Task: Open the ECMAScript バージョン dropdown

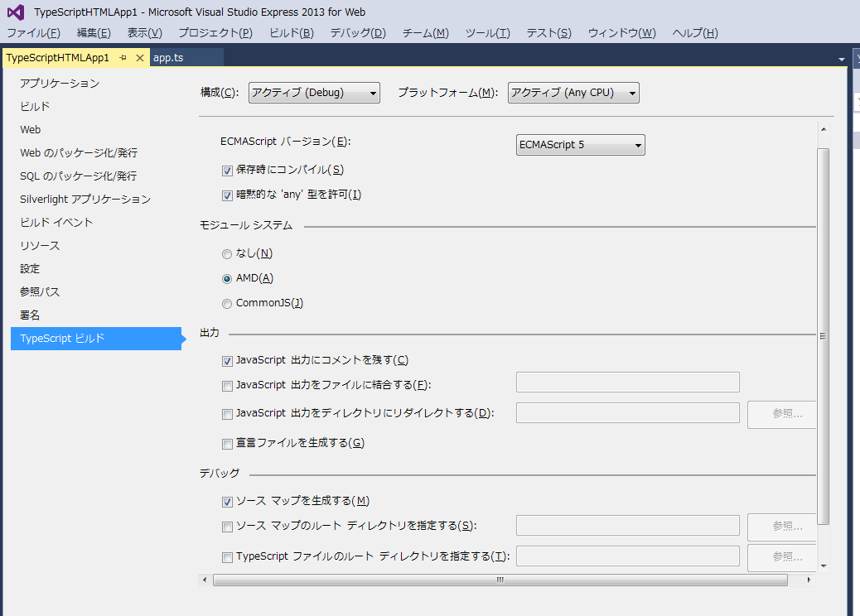Action: tap(580, 145)
